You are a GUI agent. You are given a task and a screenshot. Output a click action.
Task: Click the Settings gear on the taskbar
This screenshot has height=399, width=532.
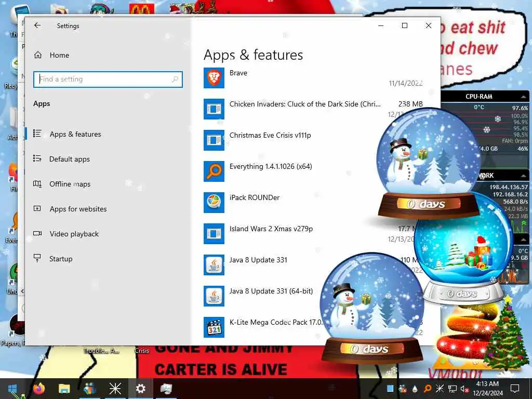(x=140, y=389)
